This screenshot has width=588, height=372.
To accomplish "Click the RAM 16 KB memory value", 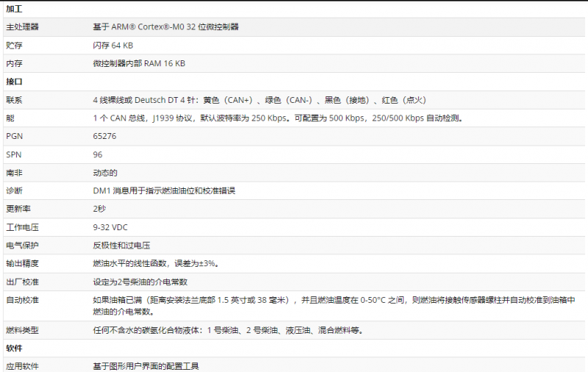I will [x=139, y=64].
